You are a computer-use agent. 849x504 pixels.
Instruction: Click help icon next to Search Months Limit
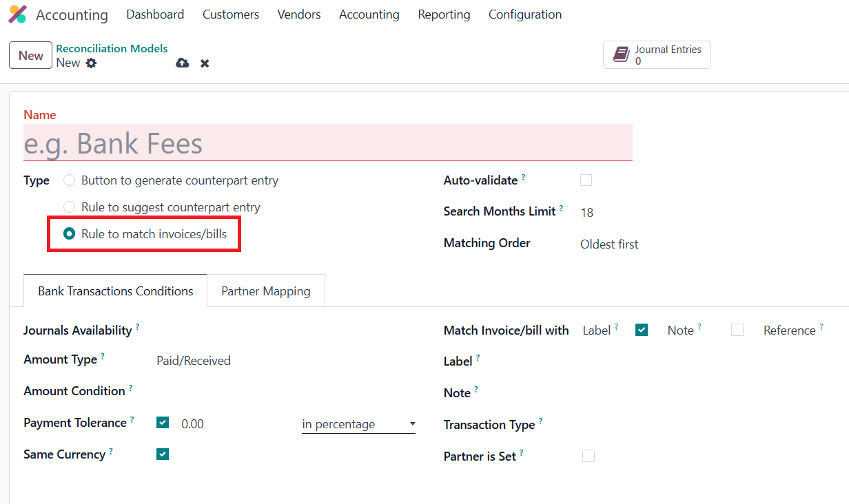561,209
